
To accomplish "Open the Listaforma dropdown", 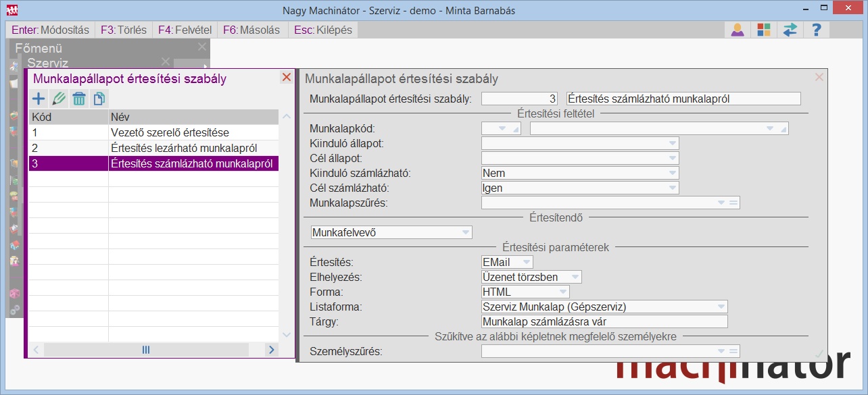I will click(x=721, y=307).
